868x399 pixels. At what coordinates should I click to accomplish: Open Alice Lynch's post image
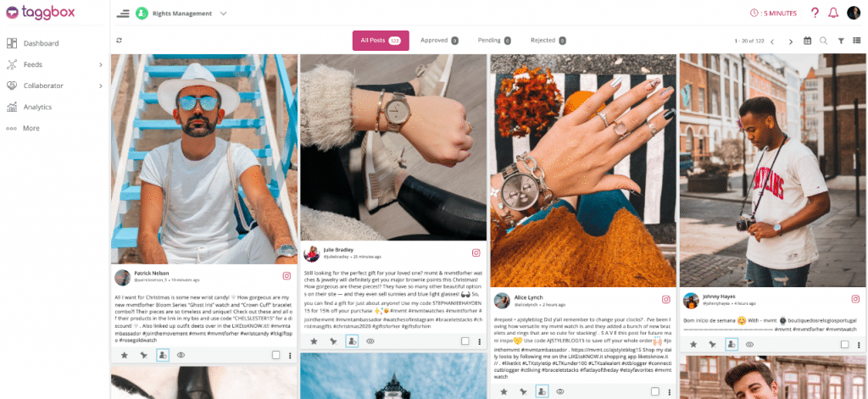click(x=583, y=170)
